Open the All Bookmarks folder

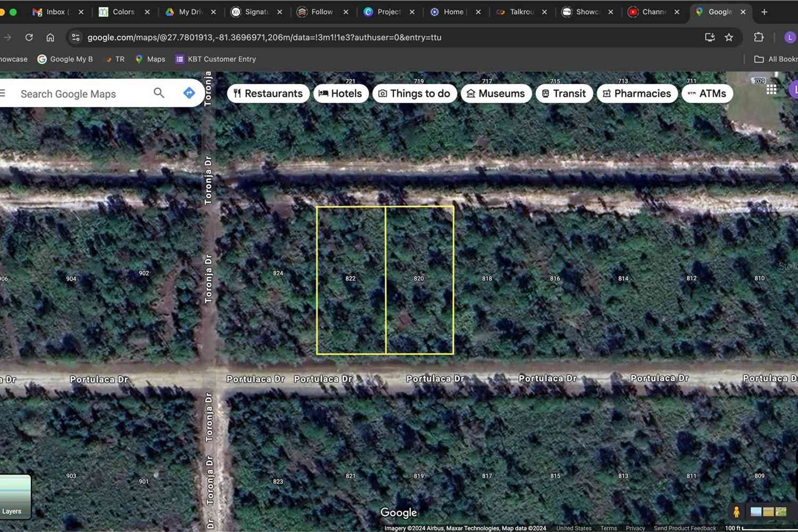point(776,59)
